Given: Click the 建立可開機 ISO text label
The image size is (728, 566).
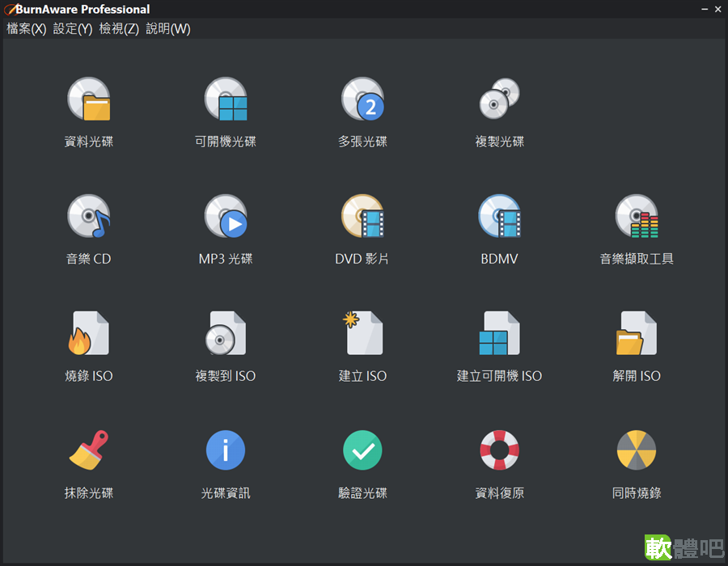Looking at the screenshot, I should coord(500,376).
